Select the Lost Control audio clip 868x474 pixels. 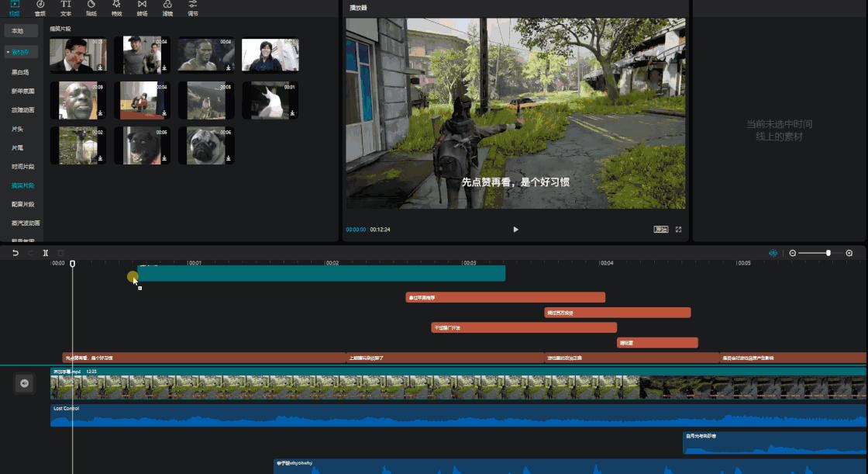[458, 416]
